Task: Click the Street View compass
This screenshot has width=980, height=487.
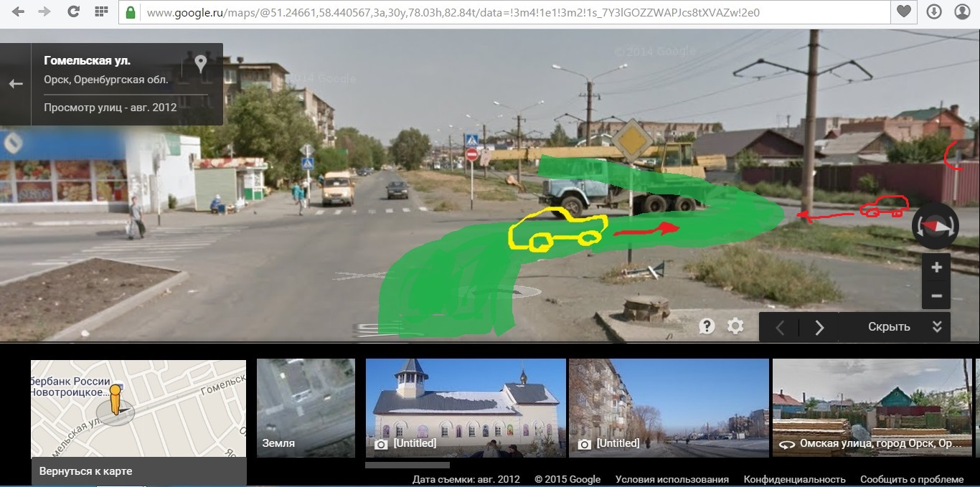Action: (x=936, y=225)
